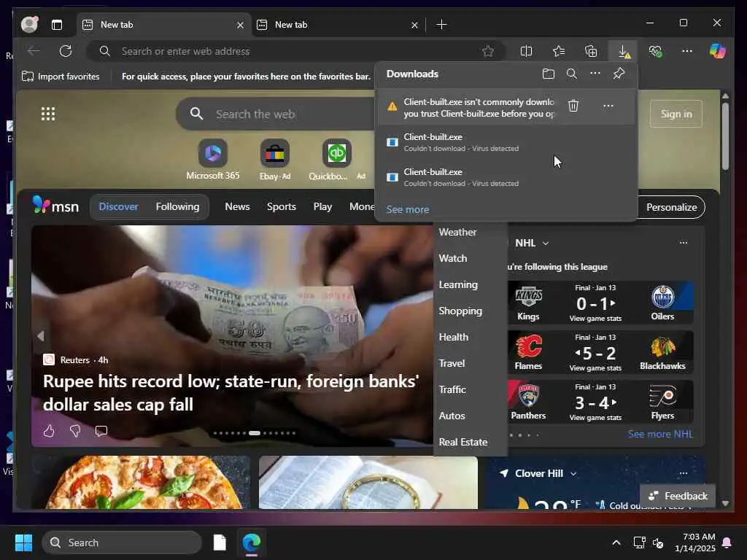747x560 pixels.
Task: Open Browser essentials heart icon
Action: click(x=656, y=51)
